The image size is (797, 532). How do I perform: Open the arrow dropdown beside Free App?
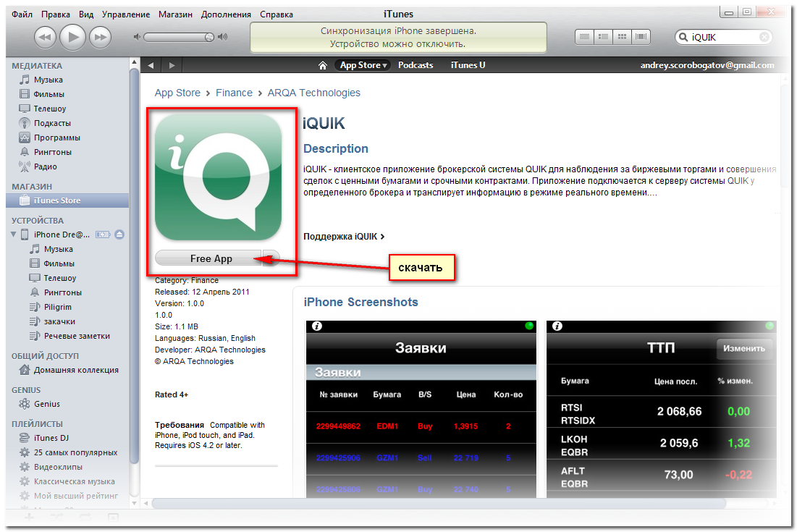(272, 258)
